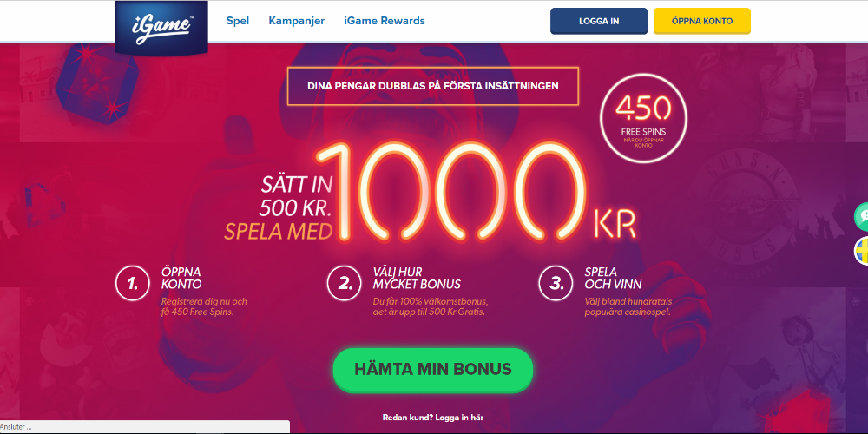Click the HÄMTA MIN BONUS button
Viewport: 868px width, 434px height.
433,369
